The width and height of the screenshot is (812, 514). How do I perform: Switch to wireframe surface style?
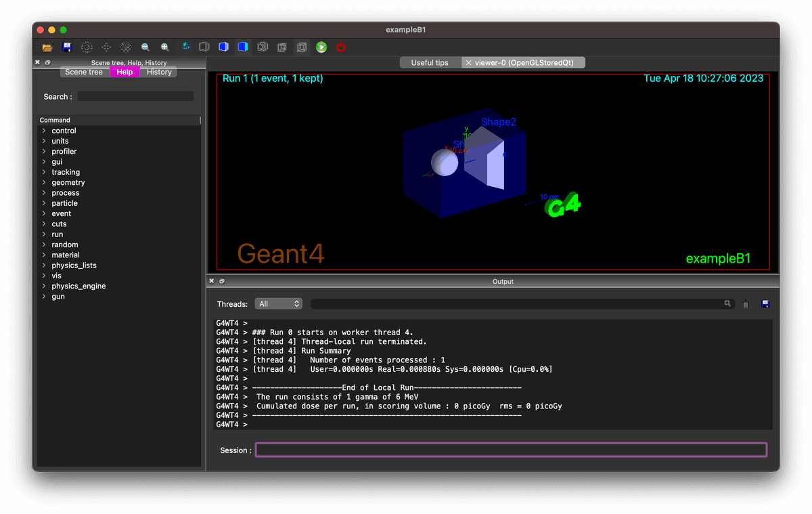(x=263, y=47)
